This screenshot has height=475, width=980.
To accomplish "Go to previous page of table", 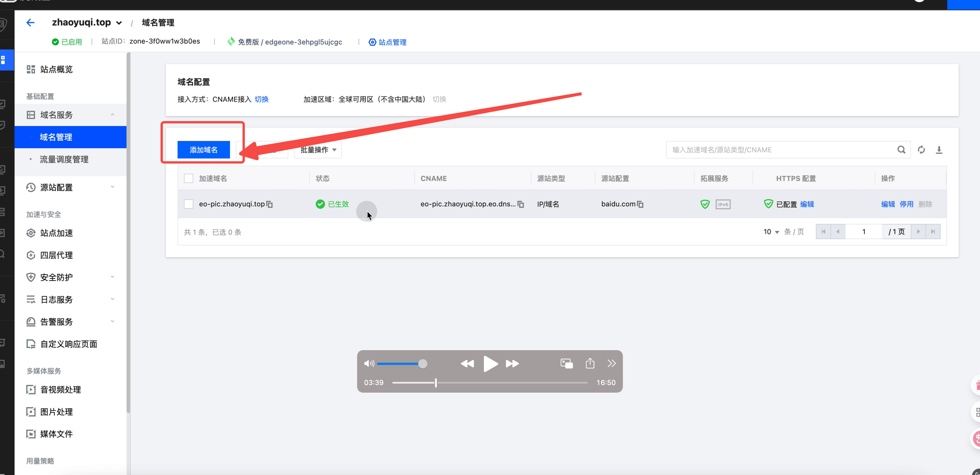I will pos(838,232).
